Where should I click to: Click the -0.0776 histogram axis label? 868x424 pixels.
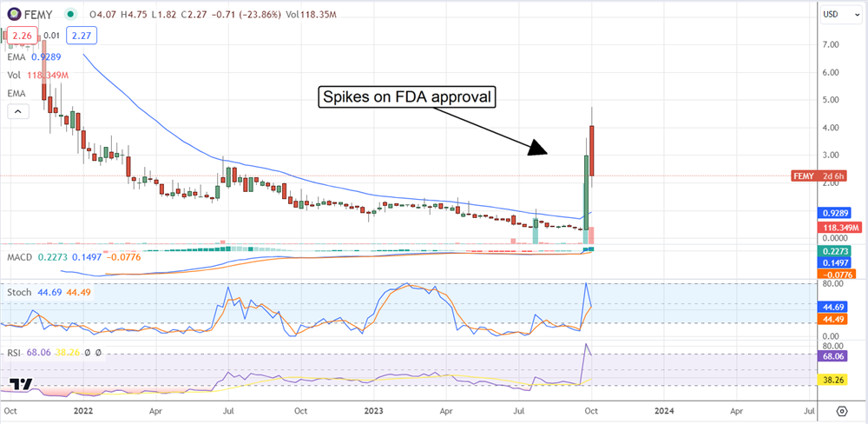836,274
